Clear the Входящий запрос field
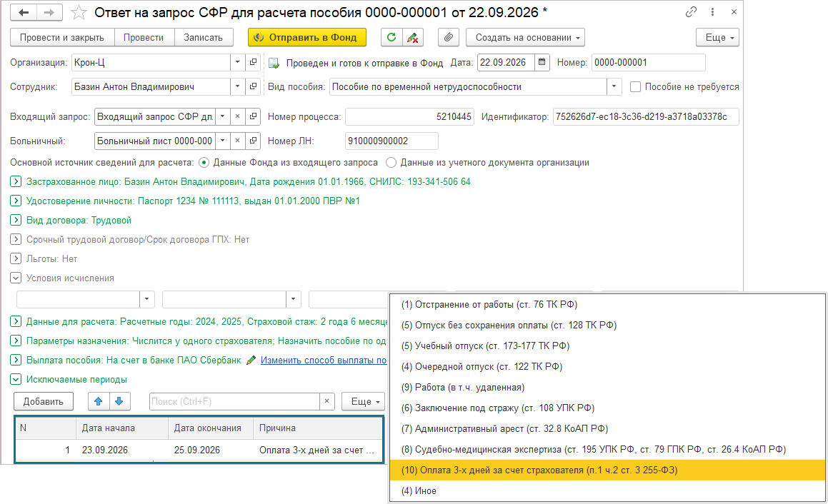 [x=238, y=116]
